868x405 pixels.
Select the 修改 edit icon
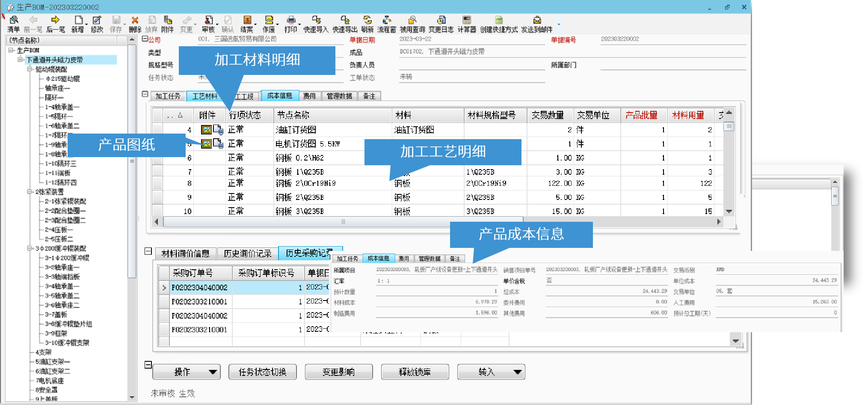(x=97, y=20)
